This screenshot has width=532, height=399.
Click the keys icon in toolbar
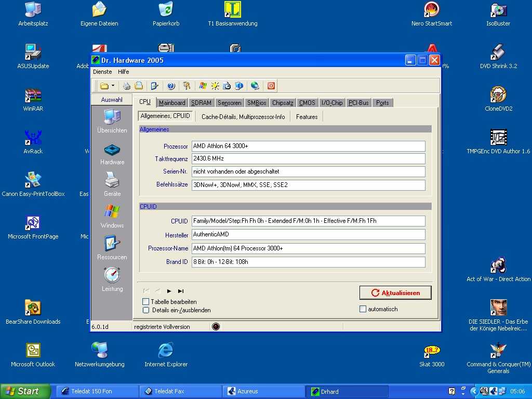pos(187,86)
